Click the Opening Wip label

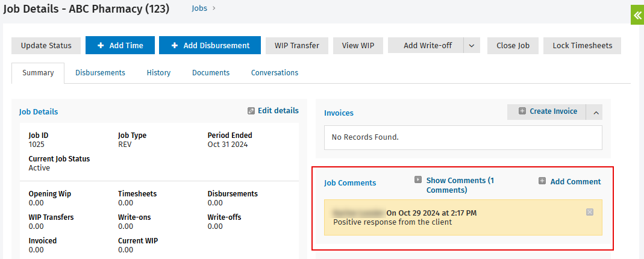pyautogui.click(x=49, y=194)
